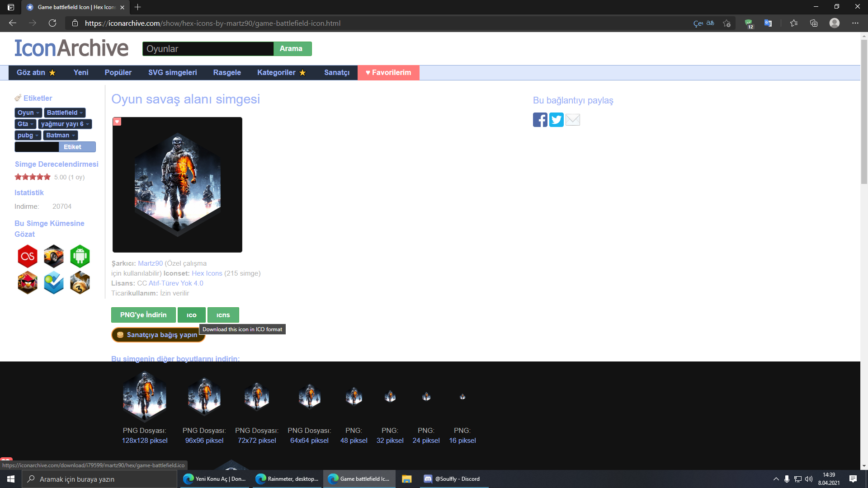Open the Yeni menu item
The image size is (868, 488).
tap(81, 73)
